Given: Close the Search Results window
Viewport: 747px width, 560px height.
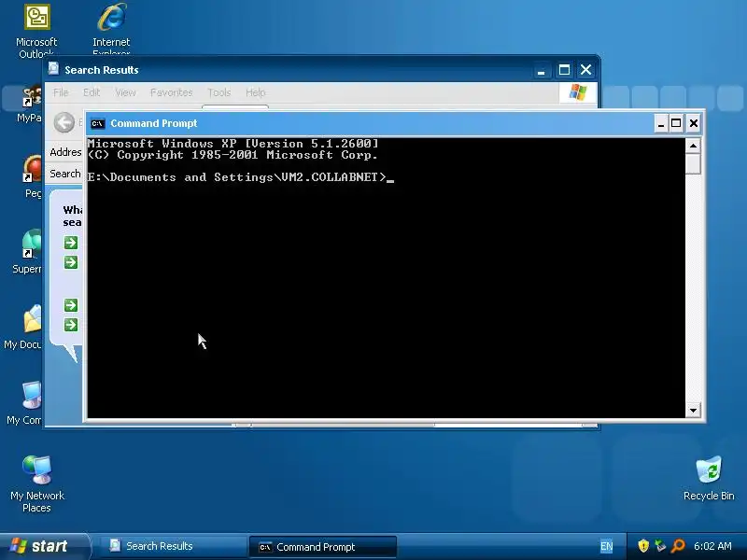Looking at the screenshot, I should 586,71.
